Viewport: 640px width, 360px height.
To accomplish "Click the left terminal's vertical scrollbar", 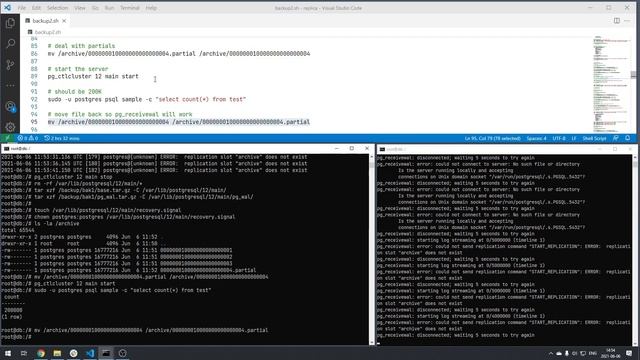I will pos(371,249).
